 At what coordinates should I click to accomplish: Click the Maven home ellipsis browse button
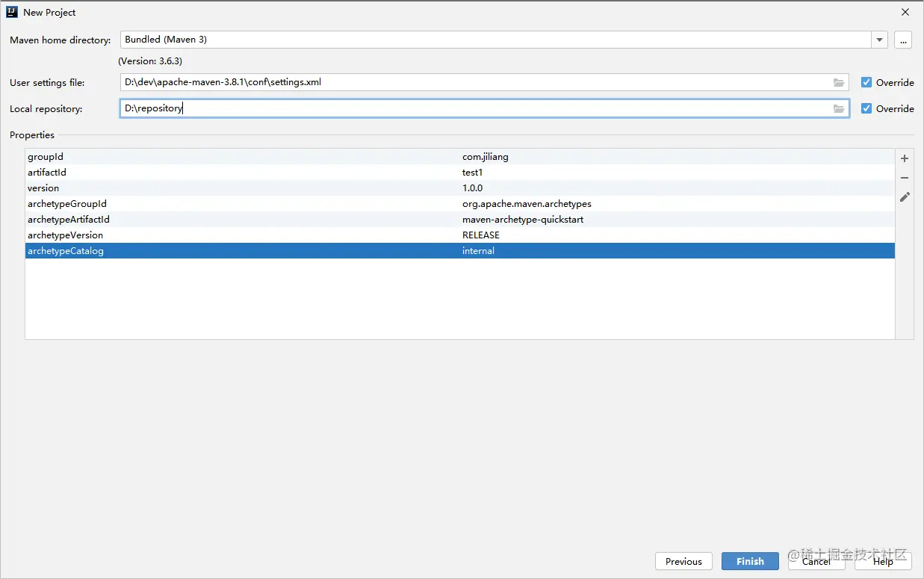click(903, 40)
